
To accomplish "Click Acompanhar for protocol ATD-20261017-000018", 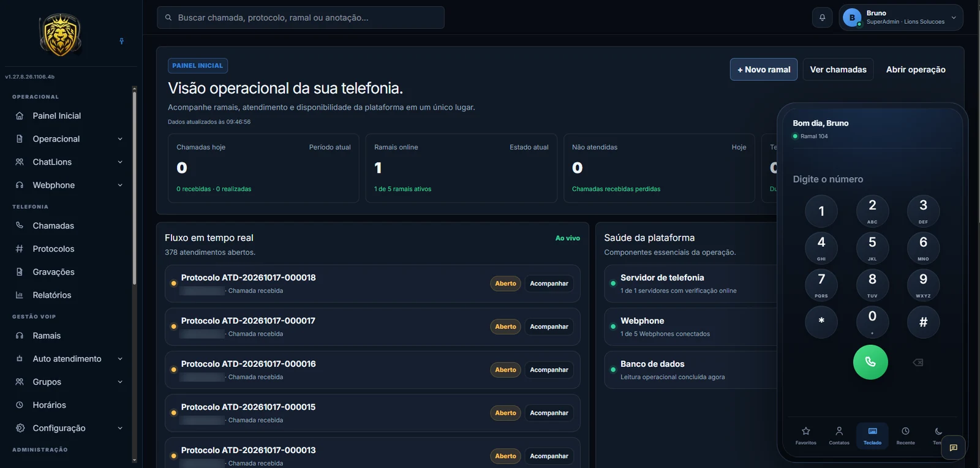I will click(x=549, y=284).
